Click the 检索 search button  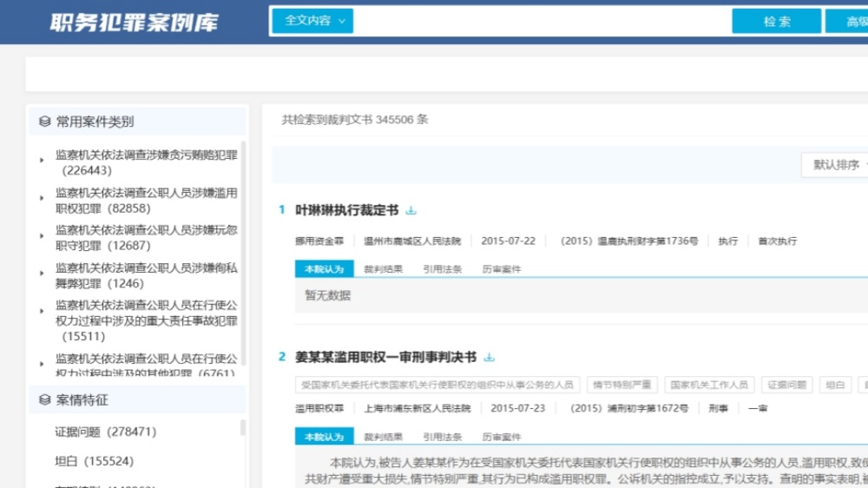[x=776, y=22]
